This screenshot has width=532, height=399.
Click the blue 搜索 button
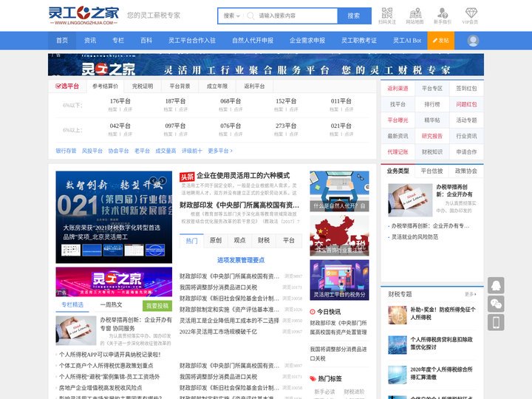354,16
